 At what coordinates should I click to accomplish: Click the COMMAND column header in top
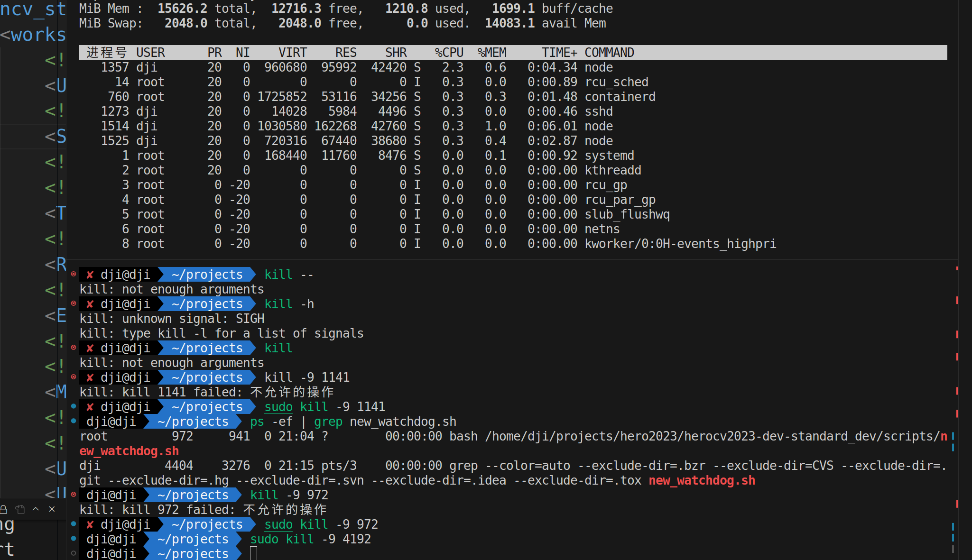[x=609, y=53]
